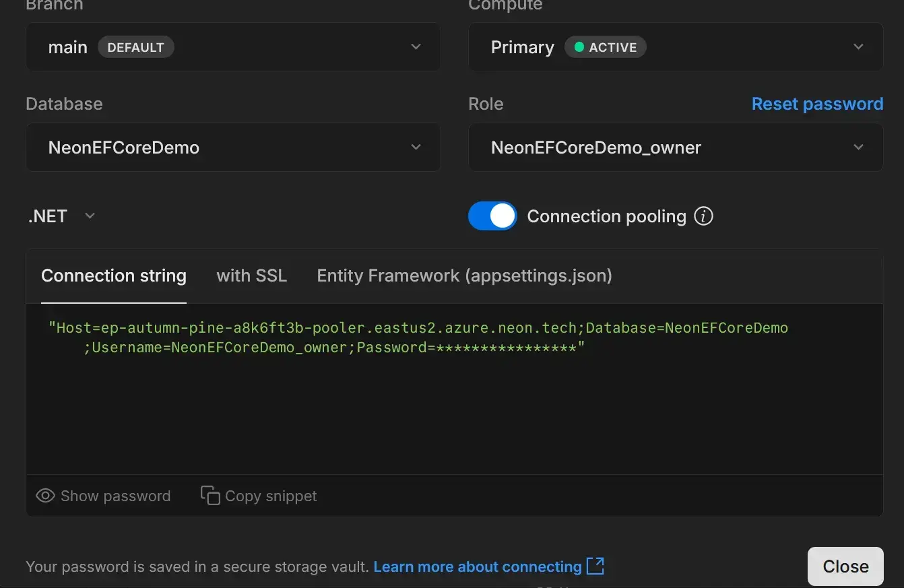
Task: Open the Entity Framework (appsettings.json) tab
Action: tap(464, 275)
